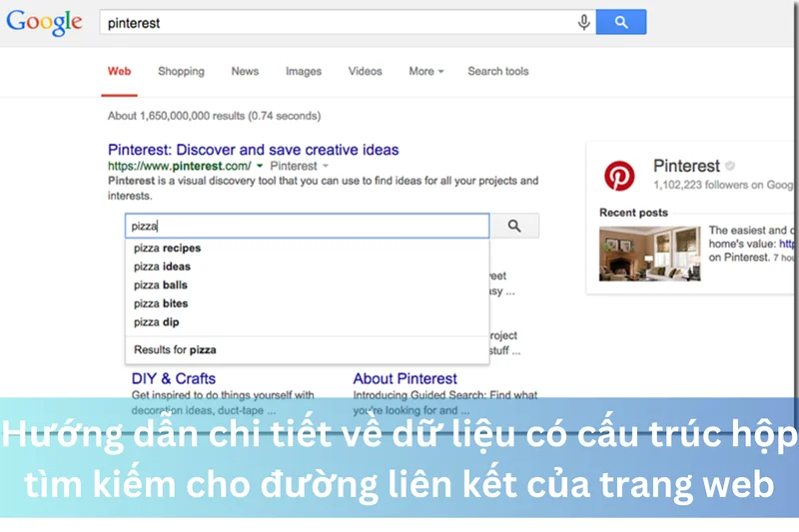The width and height of the screenshot is (799, 532).
Task: Open the 'DIY & Crafts' sitelink
Action: (x=173, y=378)
